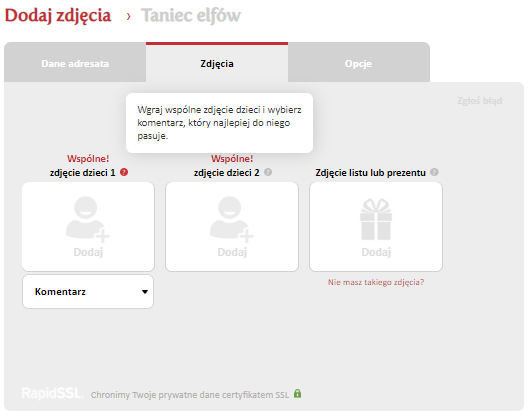Switch to the Dane adresata tab
The width and height of the screenshot is (529, 417).
[x=75, y=63]
